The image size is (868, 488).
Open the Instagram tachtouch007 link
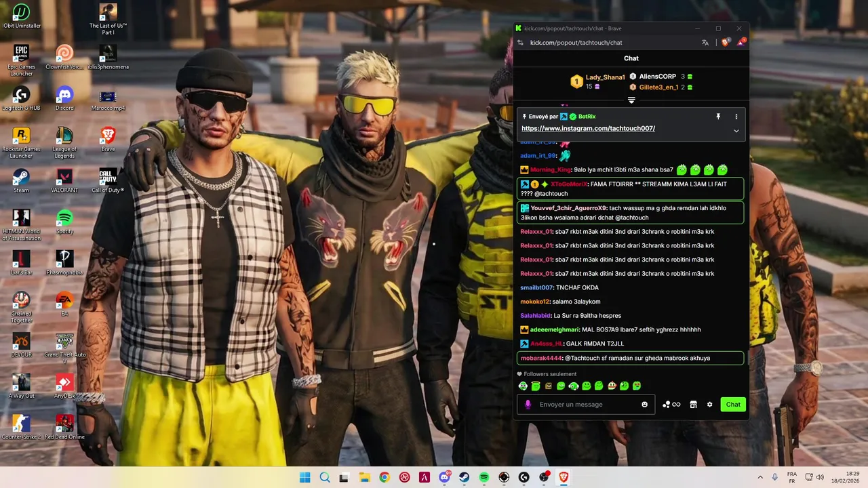click(588, 128)
